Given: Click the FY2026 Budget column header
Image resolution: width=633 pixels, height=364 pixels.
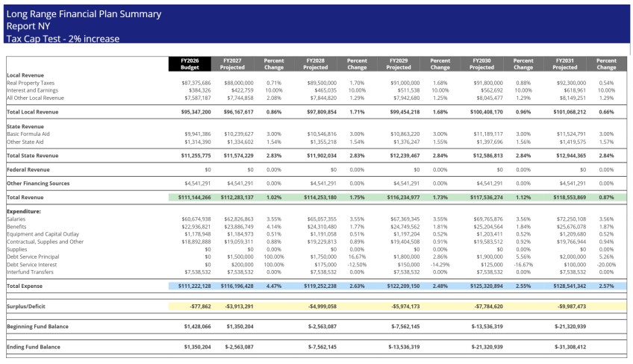Looking at the screenshot, I should pyautogui.click(x=189, y=63).
